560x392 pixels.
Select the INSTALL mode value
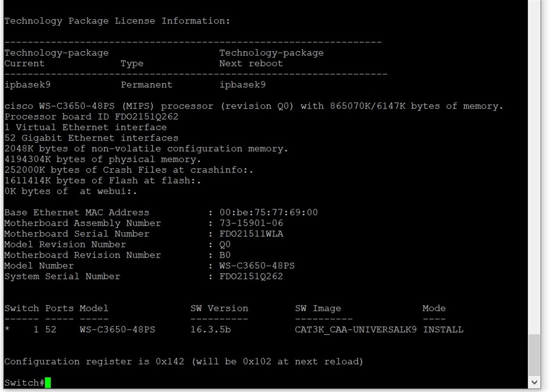(443, 330)
